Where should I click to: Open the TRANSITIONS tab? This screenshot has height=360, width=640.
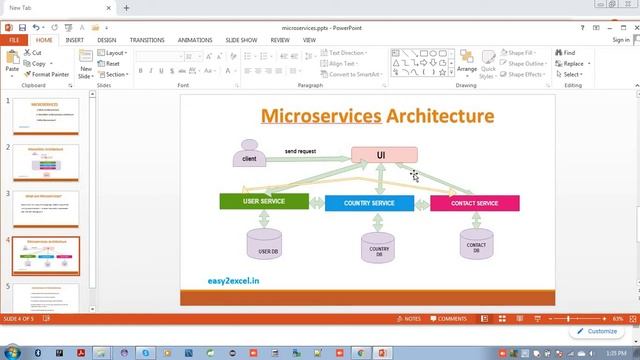point(147,40)
